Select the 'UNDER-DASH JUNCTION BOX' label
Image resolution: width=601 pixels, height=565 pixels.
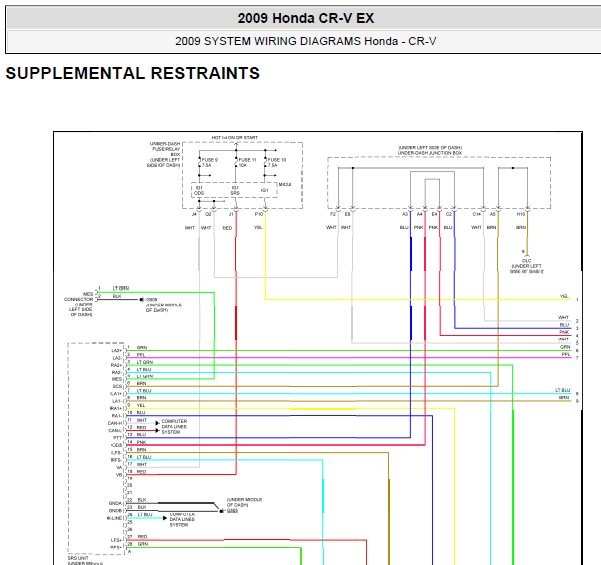(430, 153)
